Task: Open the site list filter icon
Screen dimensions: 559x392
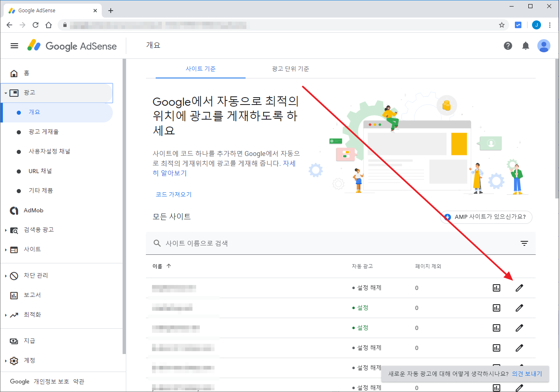Action: coord(524,243)
